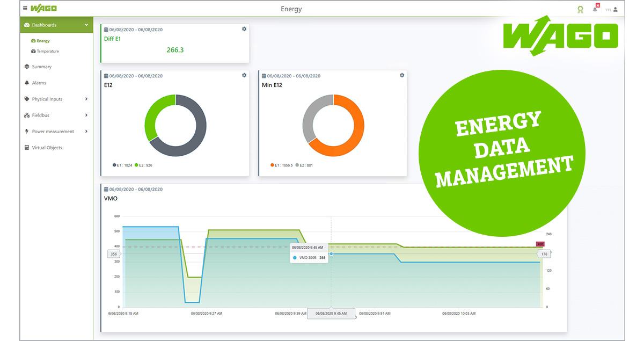Image resolution: width=644 pixels, height=341 pixels.
Task: Open settings gear on Diff E1 widget
Action: tap(244, 29)
